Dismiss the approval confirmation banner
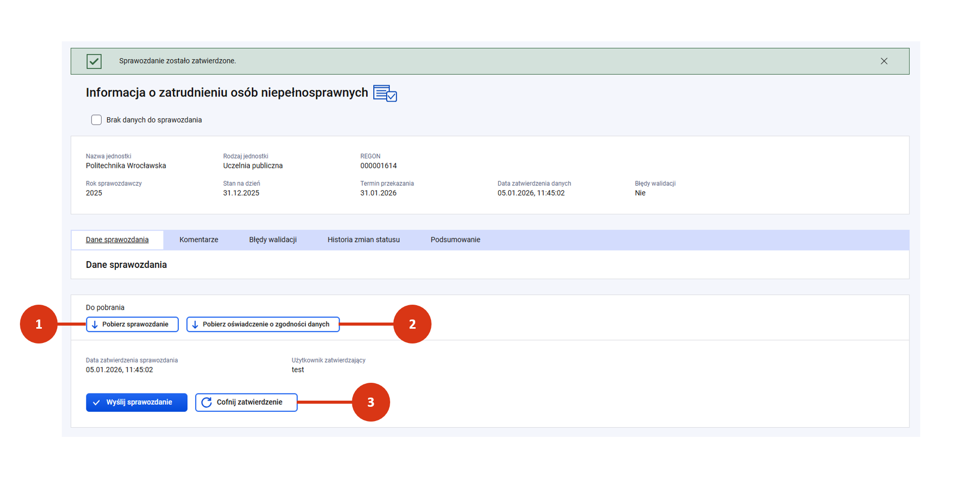 coord(883,61)
